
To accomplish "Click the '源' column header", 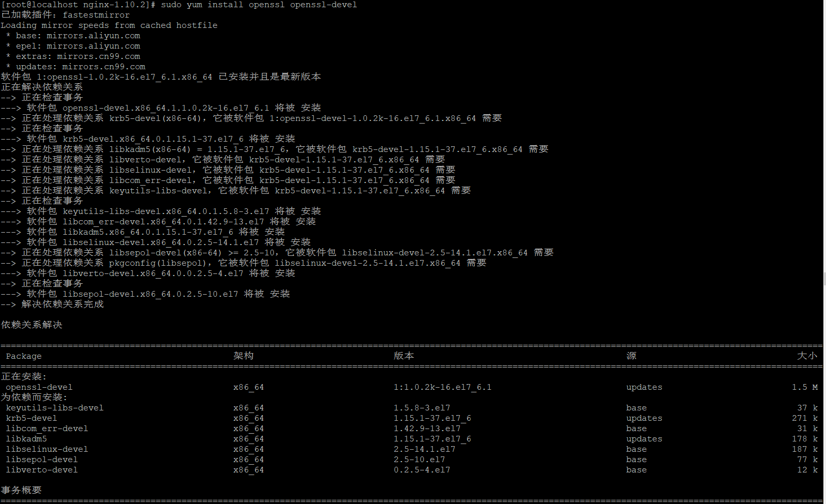I will 632,356.
